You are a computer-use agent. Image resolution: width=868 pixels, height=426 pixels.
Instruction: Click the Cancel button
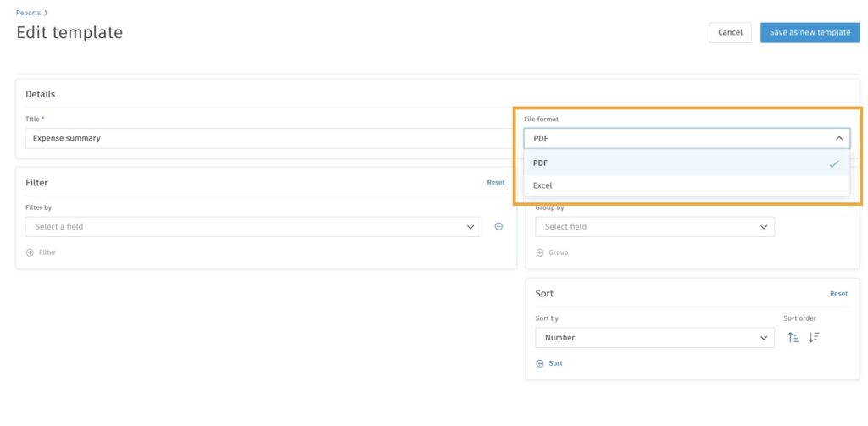coord(730,33)
